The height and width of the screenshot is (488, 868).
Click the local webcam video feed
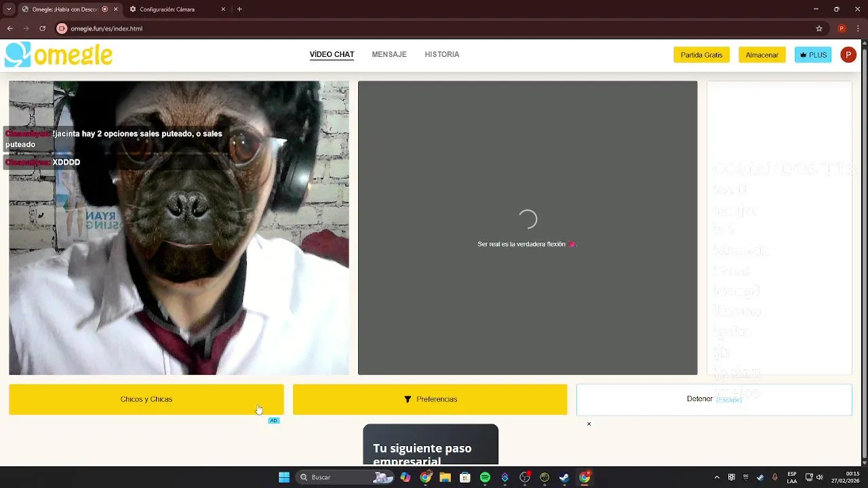coord(179,228)
